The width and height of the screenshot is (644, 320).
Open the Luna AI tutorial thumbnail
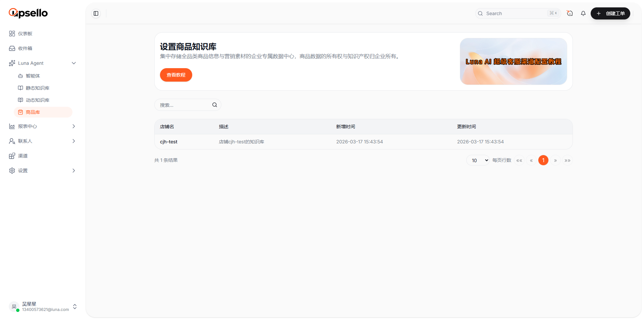click(x=514, y=61)
